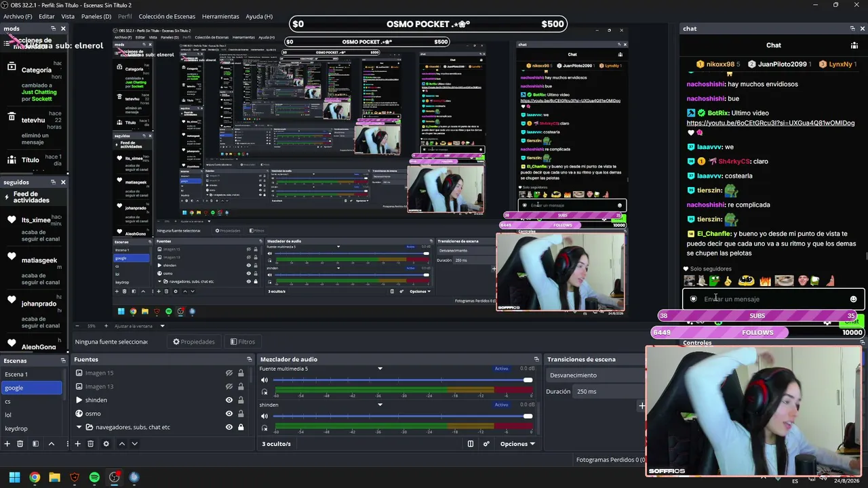
Task: Open the YouTube link posted by BotRix
Action: coord(770,123)
